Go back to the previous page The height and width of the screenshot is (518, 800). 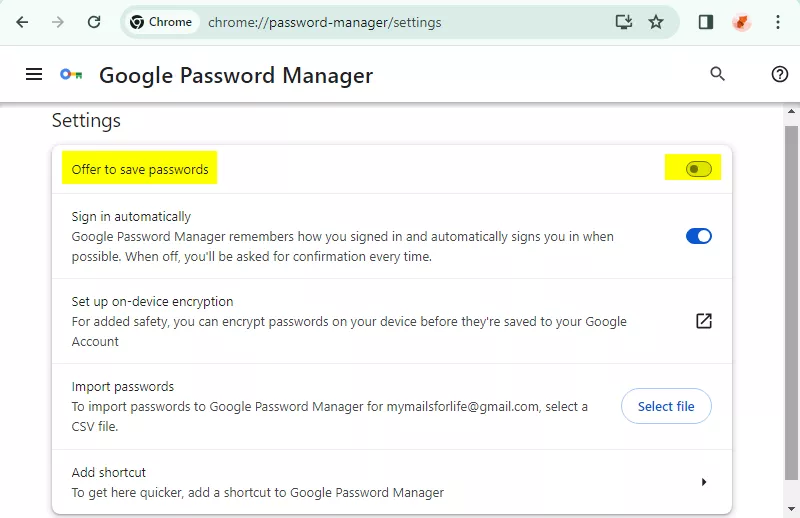[x=22, y=22]
